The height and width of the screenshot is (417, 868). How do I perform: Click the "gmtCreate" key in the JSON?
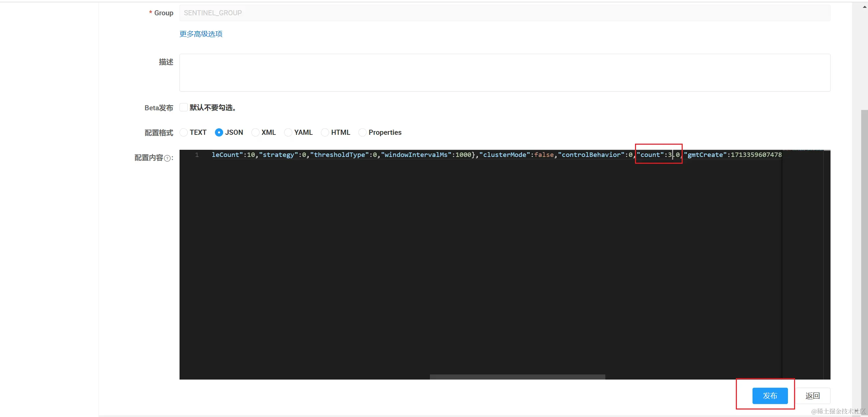pyautogui.click(x=705, y=155)
